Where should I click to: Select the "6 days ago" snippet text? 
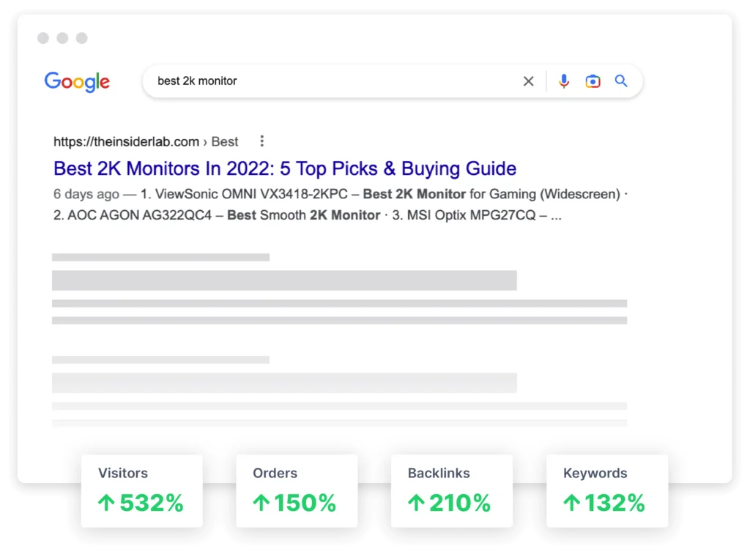click(x=86, y=194)
